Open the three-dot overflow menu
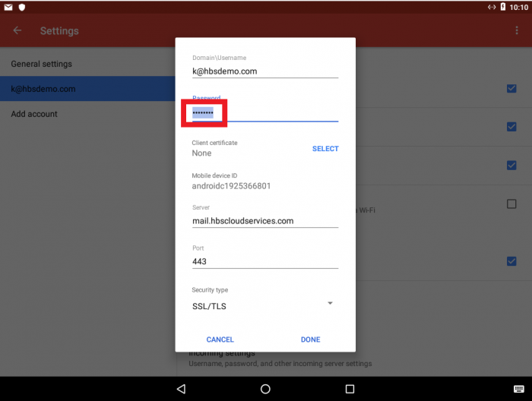532x401 pixels. click(x=517, y=30)
